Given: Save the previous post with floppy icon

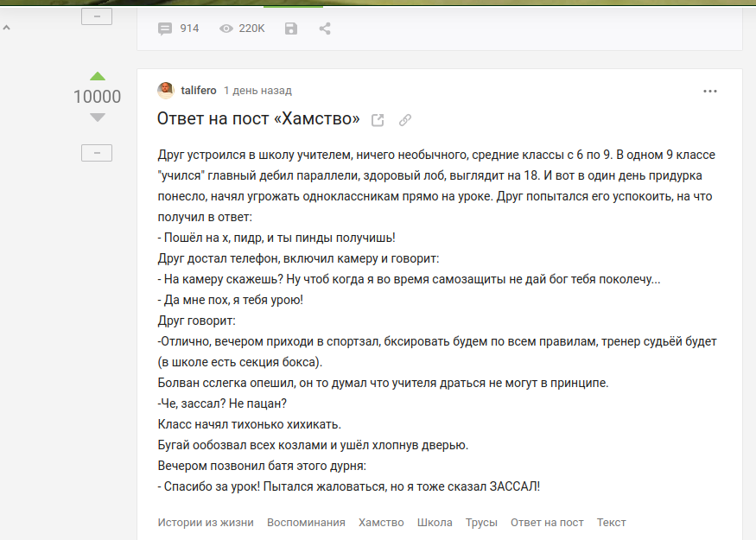Looking at the screenshot, I should point(291,29).
